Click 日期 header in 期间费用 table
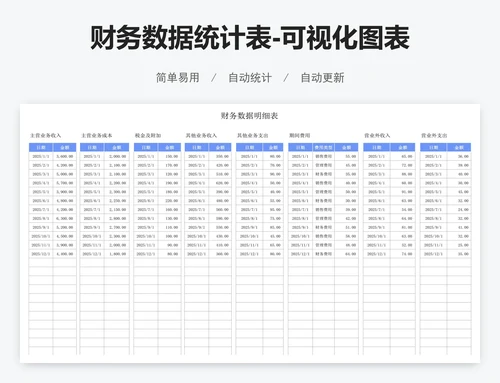This screenshot has width=500, height=383. pos(300,147)
